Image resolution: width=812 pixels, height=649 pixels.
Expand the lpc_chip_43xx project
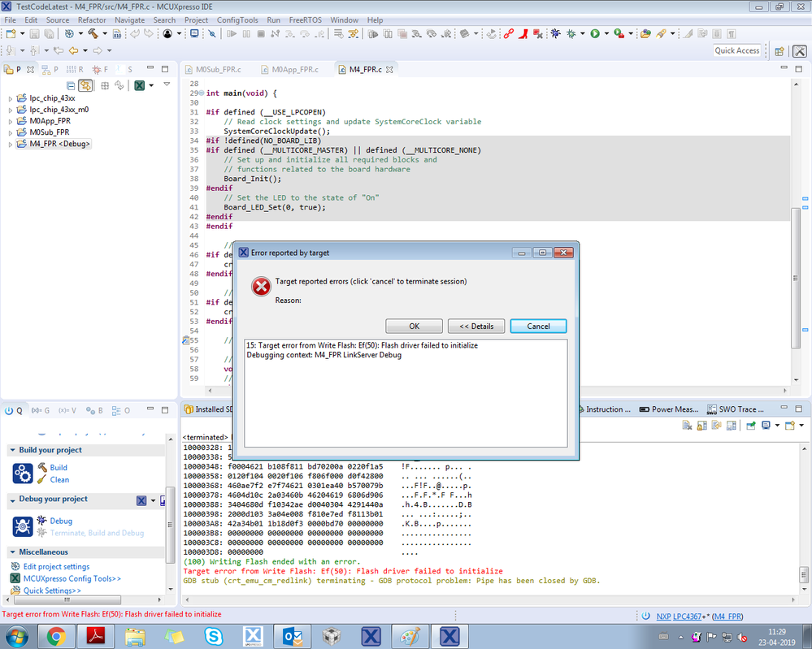(x=11, y=98)
